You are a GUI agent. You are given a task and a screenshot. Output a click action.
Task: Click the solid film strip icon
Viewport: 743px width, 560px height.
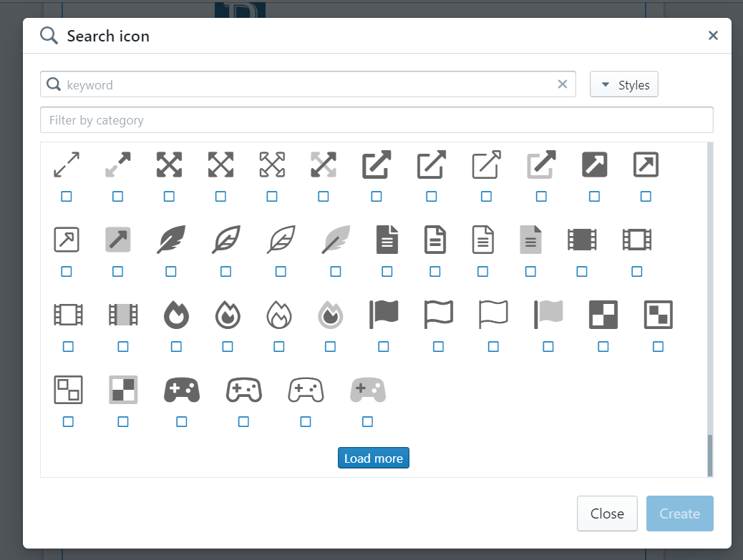[582, 240]
